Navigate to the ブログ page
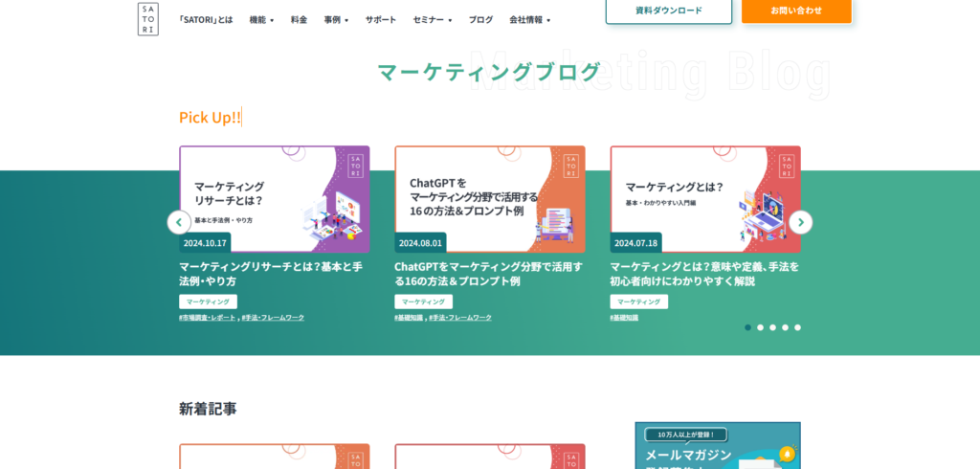Screen dimensions: 980x469 (480, 20)
